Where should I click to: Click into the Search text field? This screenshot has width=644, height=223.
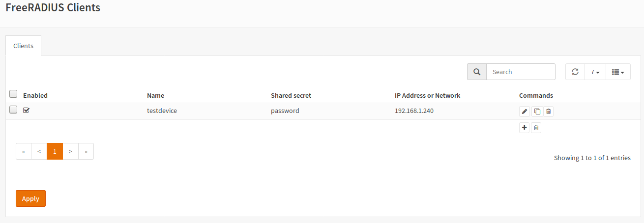pyautogui.click(x=521, y=72)
